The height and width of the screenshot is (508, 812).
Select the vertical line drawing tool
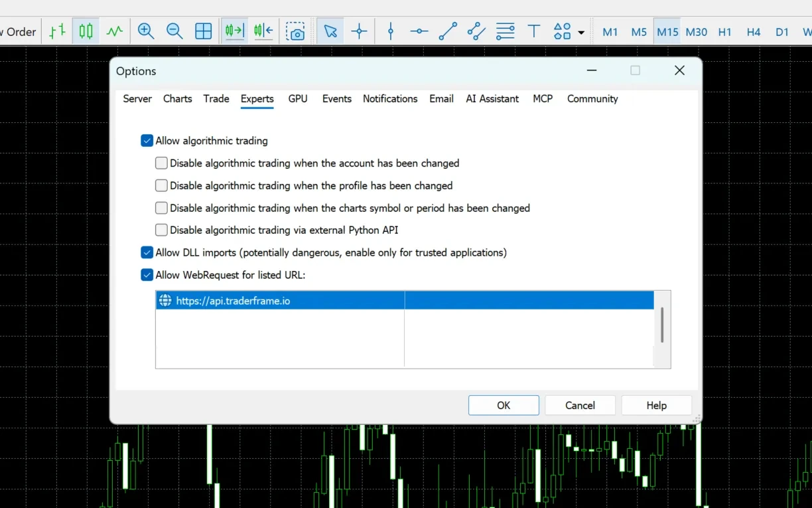click(x=391, y=31)
